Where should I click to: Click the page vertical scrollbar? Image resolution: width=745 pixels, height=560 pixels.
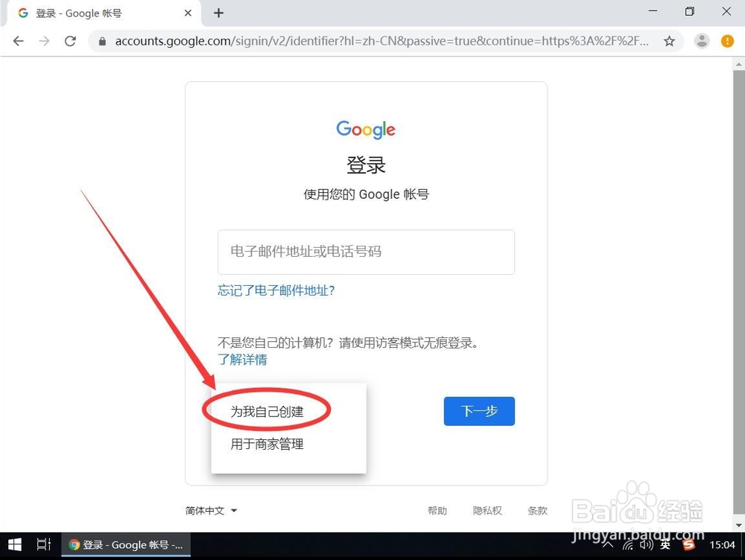(739, 292)
